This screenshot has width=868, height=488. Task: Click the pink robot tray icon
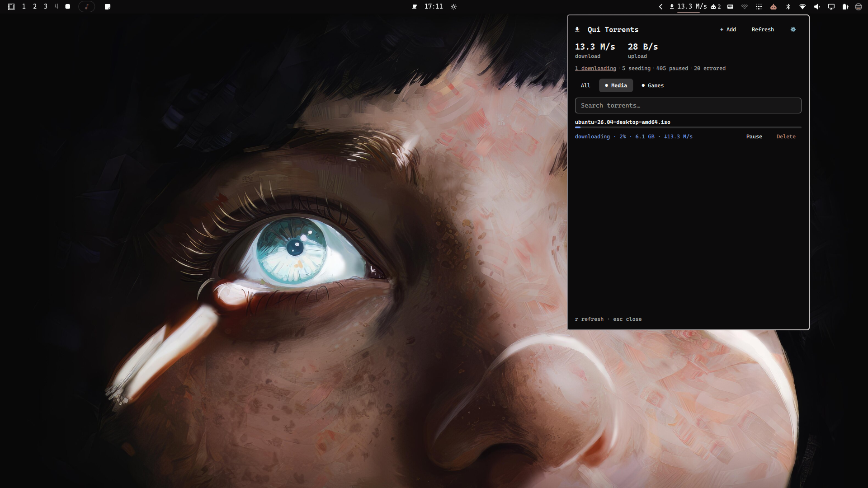click(774, 7)
